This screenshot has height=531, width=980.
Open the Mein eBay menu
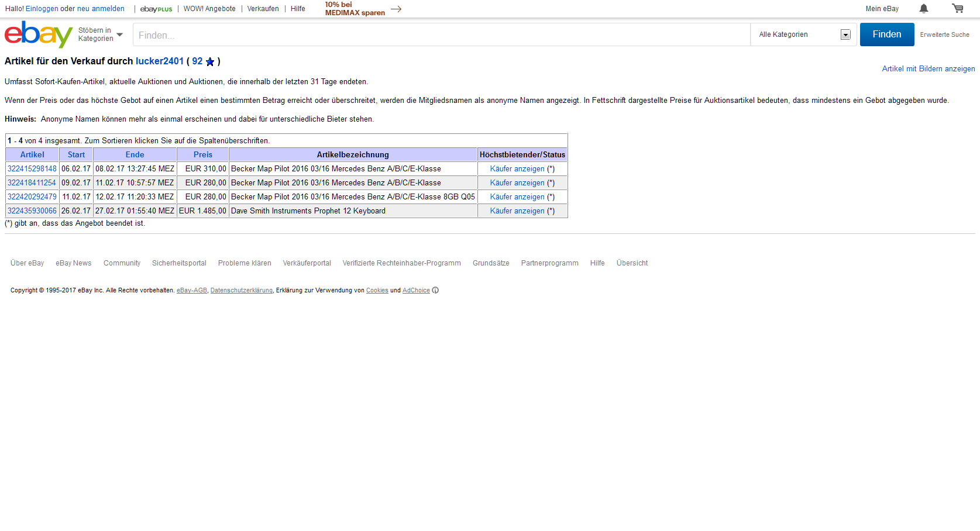pos(882,9)
